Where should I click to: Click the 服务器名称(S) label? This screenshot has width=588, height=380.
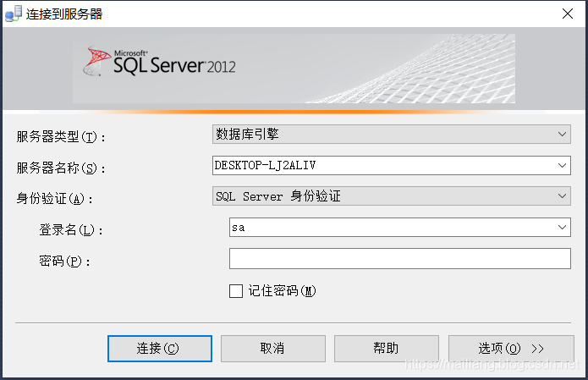coord(61,168)
